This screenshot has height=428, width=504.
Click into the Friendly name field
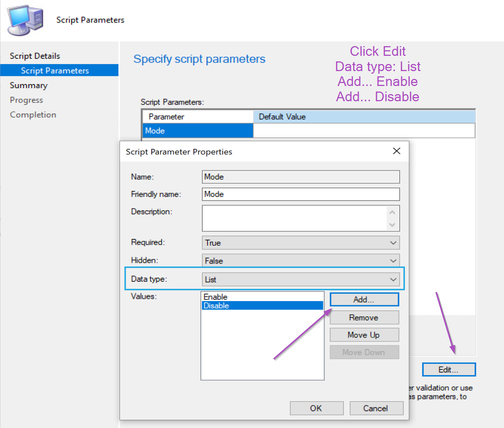point(301,194)
